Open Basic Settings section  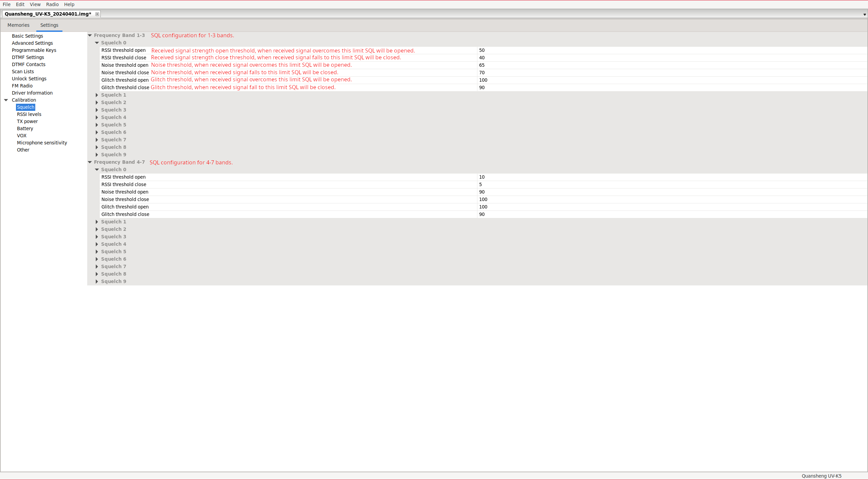point(27,36)
